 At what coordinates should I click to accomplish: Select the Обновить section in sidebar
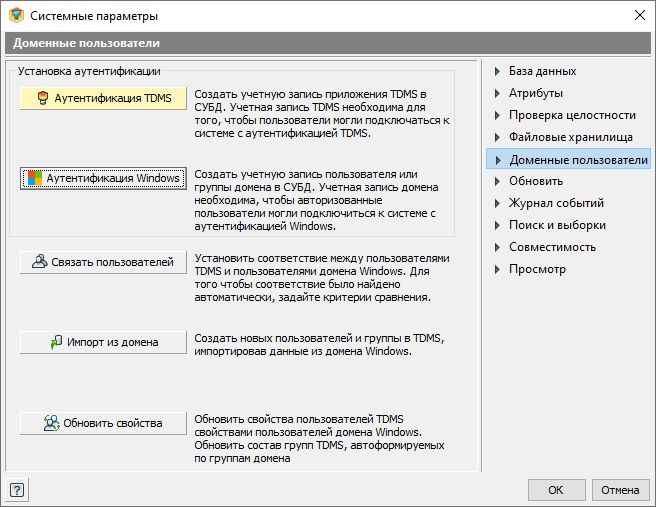536,181
